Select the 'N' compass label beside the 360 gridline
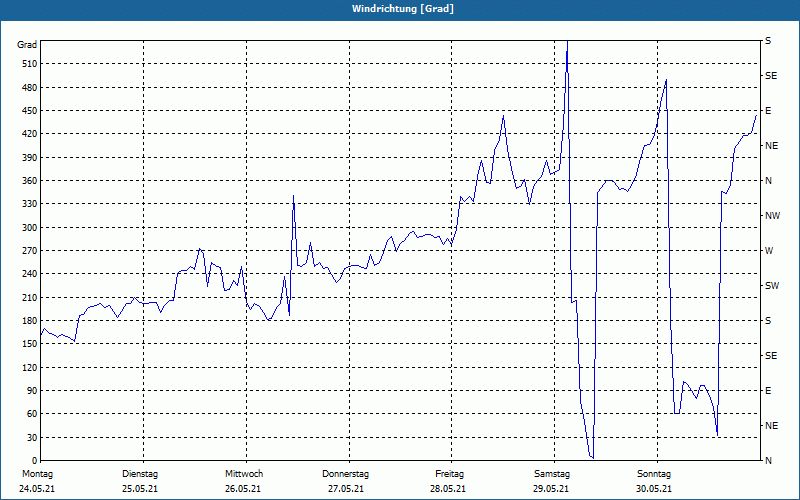This screenshot has width=800, height=500. [x=769, y=181]
